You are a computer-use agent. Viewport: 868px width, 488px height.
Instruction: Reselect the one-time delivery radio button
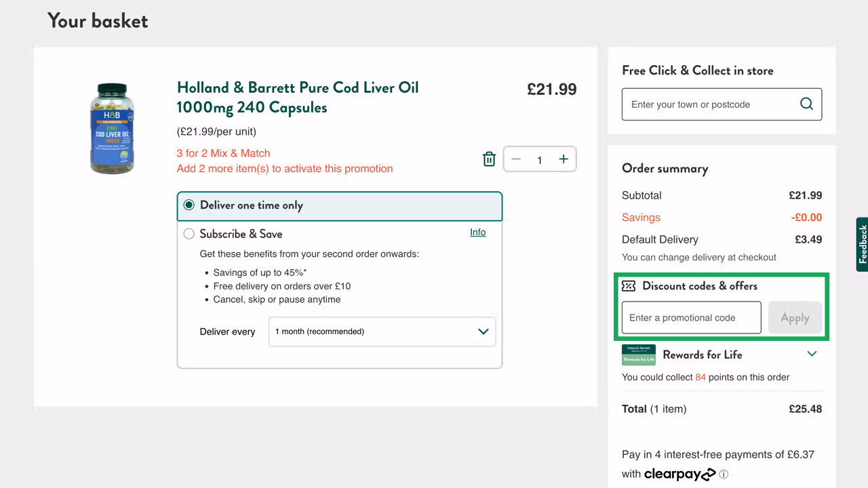pyautogui.click(x=191, y=205)
